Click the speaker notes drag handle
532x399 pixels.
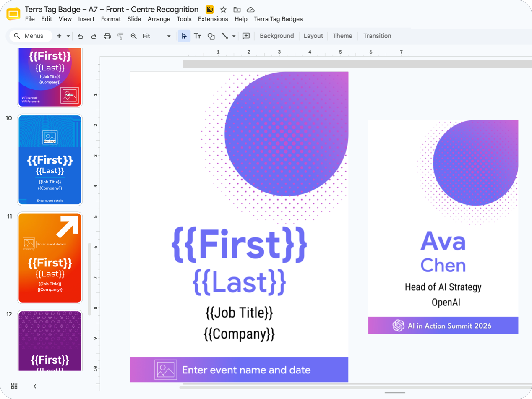[x=395, y=393]
